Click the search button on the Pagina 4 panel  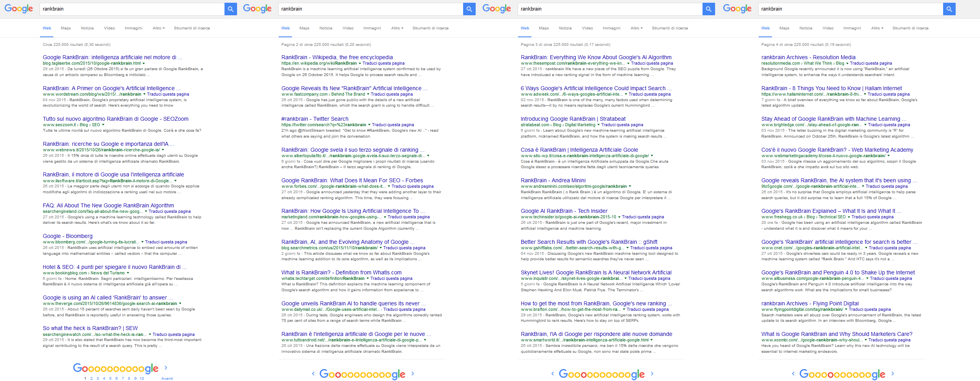click(949, 9)
